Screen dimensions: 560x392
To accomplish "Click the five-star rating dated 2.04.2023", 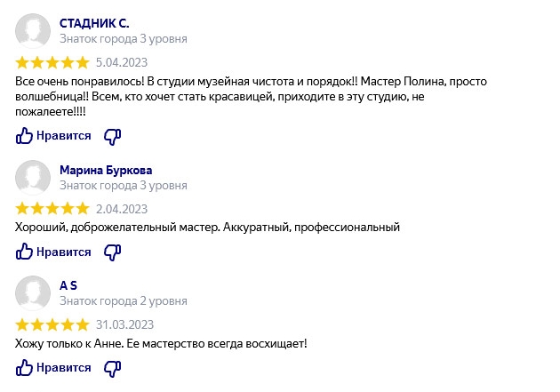I will [x=52, y=209].
